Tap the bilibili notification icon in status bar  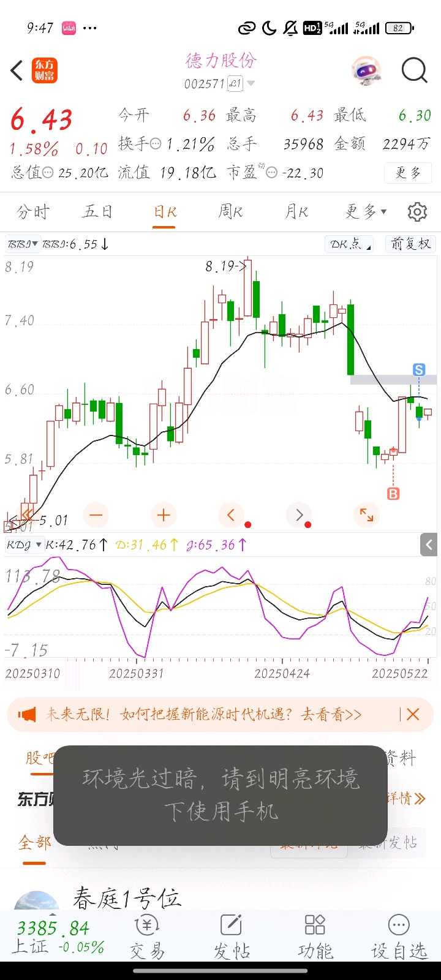(69, 28)
